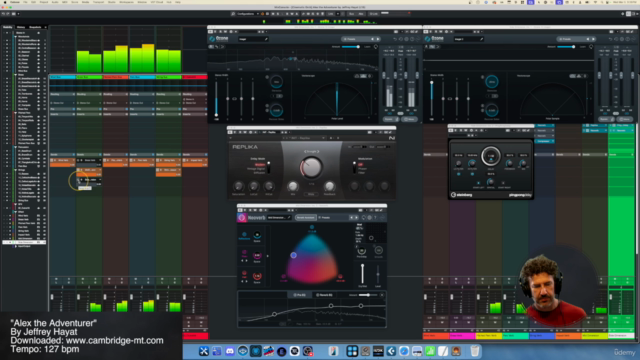The width and height of the screenshot is (640, 360).
Task: Select the last Vectorscope display mode icon
Action: (369, 76)
